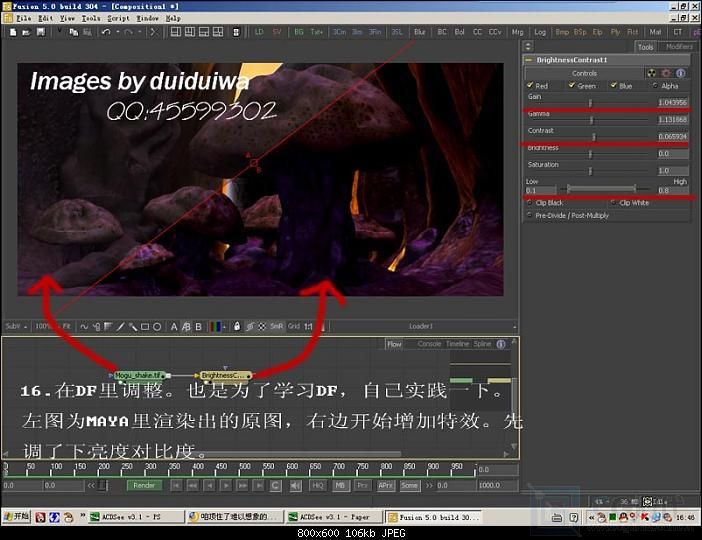Switch to the Modifiers tab
Screen dimensions: 702x540
(679, 47)
